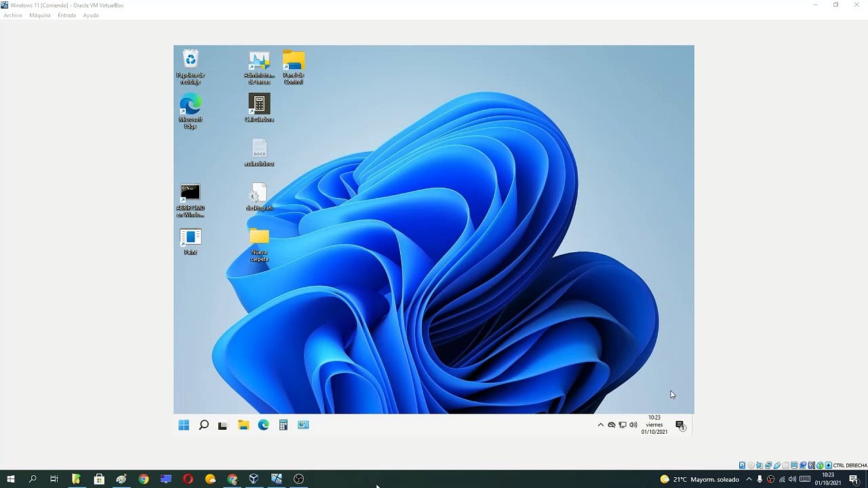Select the desktop.ini file icon
This screenshot has height=488, width=868.
[259, 197]
